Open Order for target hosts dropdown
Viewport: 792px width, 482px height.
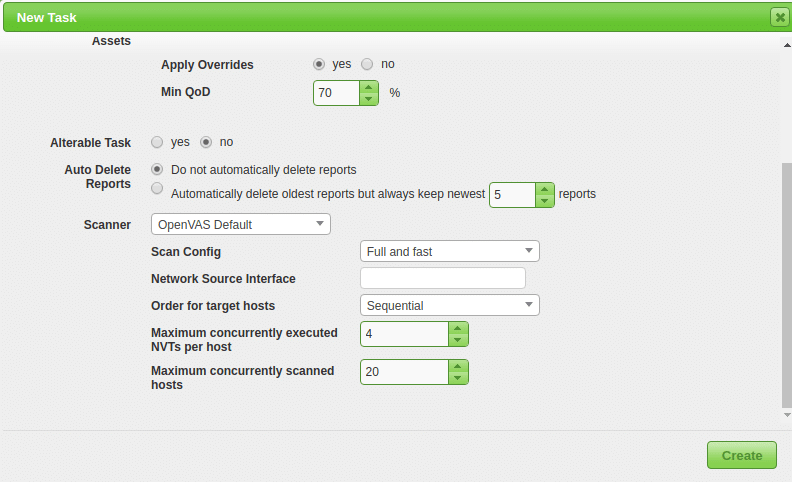click(x=449, y=305)
